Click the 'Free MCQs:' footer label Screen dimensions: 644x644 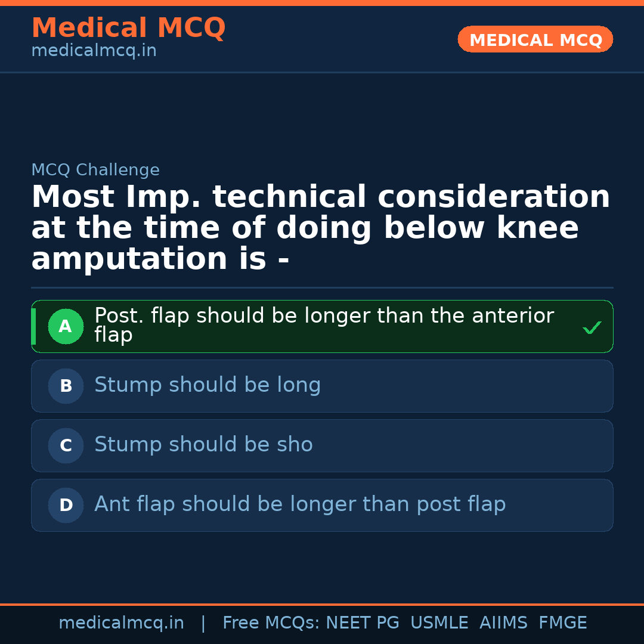click(271, 623)
